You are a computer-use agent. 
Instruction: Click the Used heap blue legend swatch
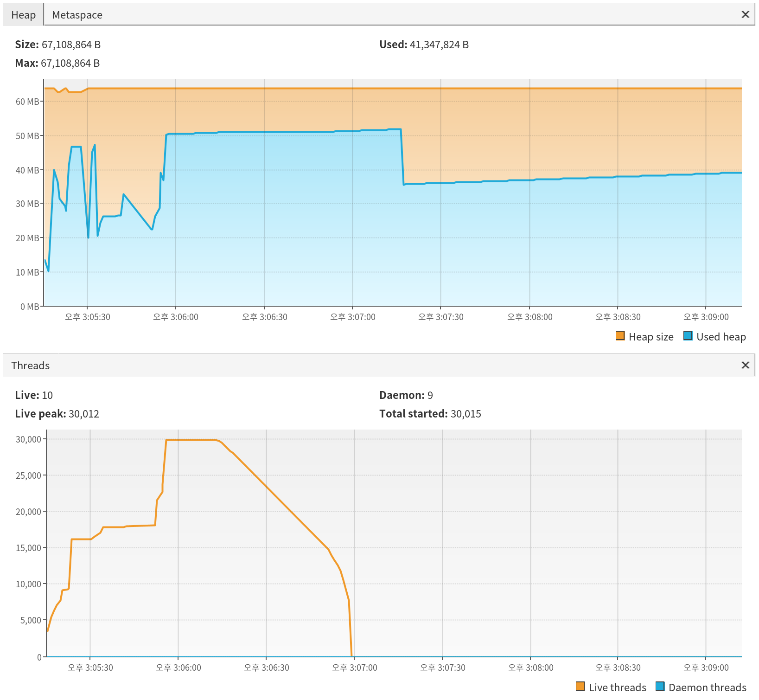click(688, 336)
